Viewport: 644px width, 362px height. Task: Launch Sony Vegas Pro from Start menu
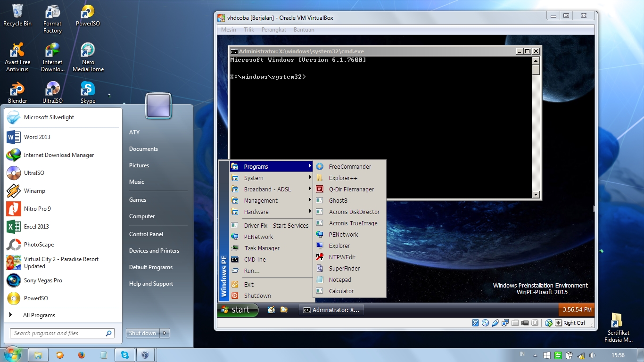pos(63,280)
